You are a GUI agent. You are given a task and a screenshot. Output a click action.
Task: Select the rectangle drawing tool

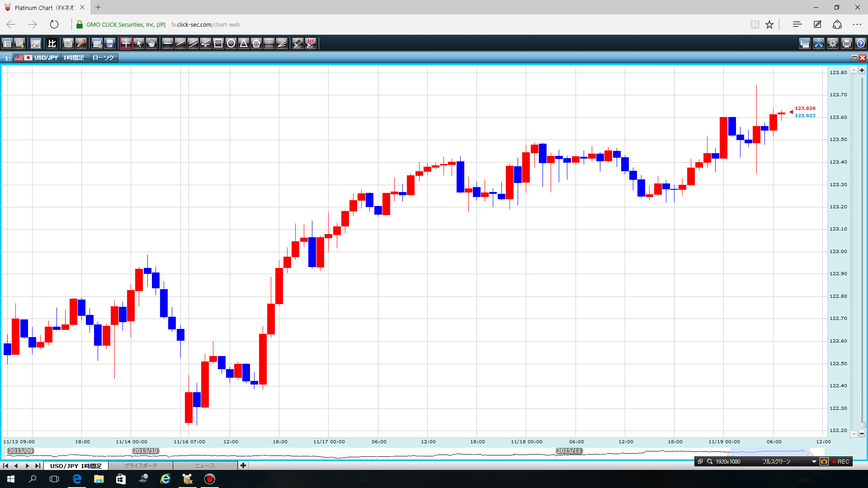pos(218,43)
